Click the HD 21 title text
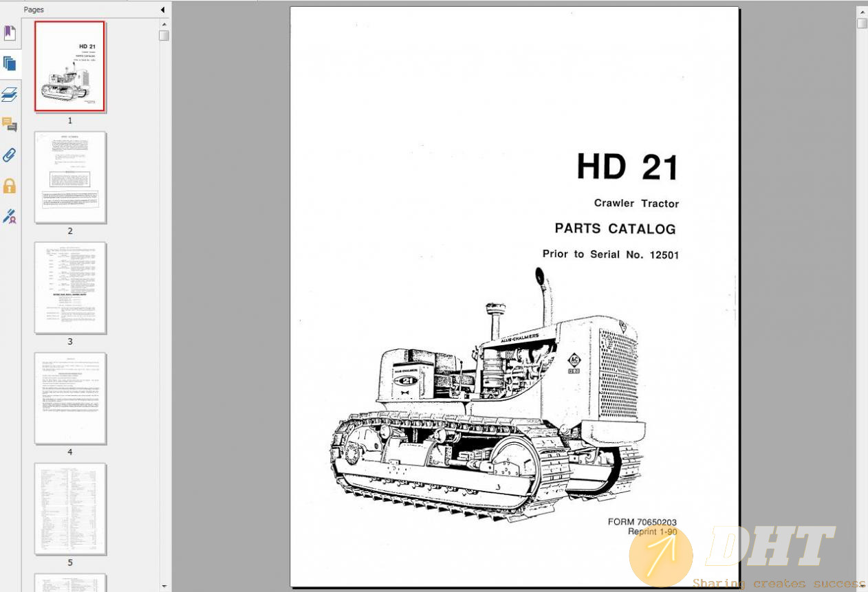868x592 pixels. coord(627,167)
